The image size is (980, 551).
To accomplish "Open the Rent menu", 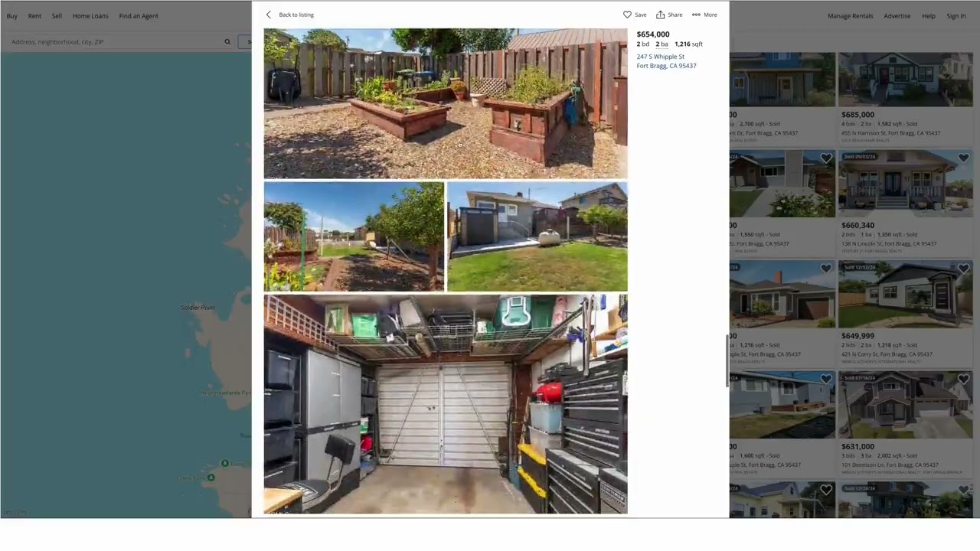I will pos(34,16).
